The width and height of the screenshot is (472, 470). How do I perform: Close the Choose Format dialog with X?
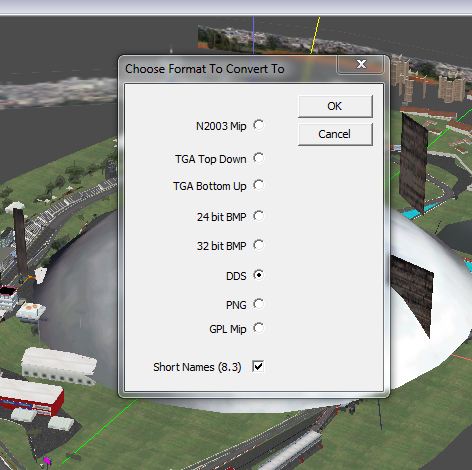coord(361,64)
